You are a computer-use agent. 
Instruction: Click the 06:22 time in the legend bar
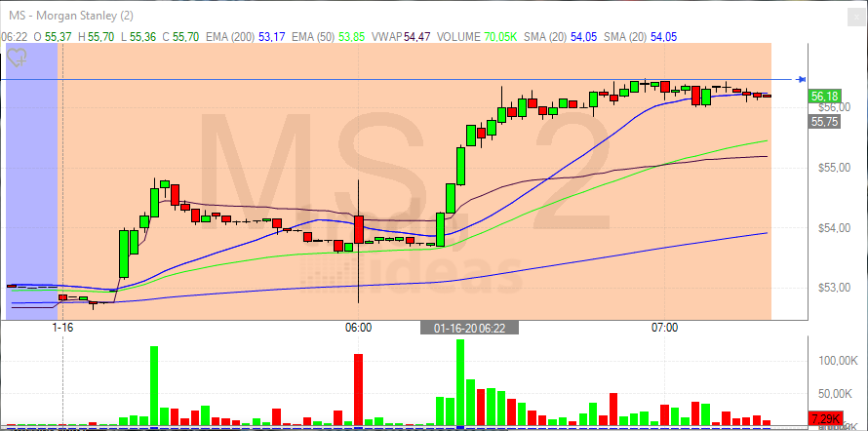click(14, 37)
